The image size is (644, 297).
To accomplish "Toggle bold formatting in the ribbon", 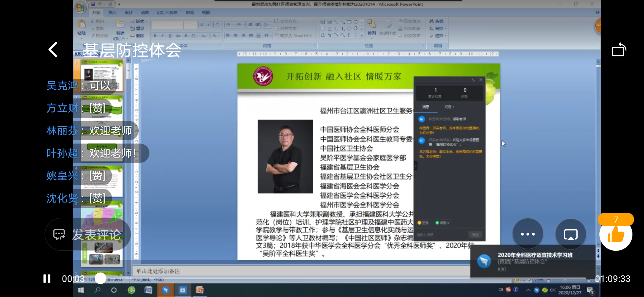I will tap(155, 36).
